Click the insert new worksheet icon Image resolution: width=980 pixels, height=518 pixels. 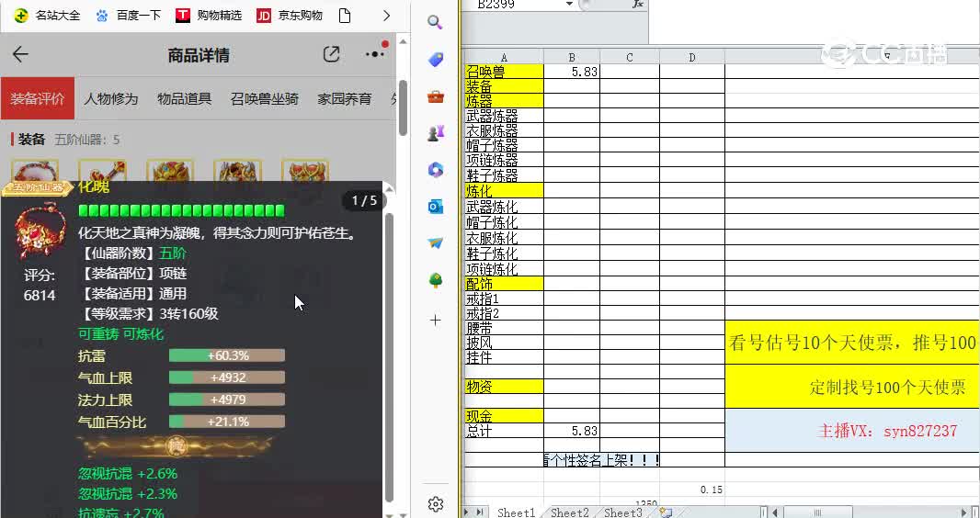tap(665, 512)
